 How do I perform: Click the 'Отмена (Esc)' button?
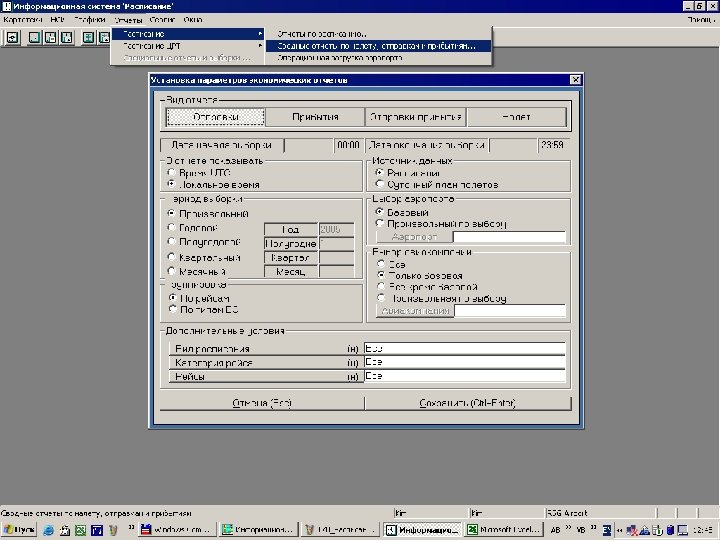tap(262, 403)
